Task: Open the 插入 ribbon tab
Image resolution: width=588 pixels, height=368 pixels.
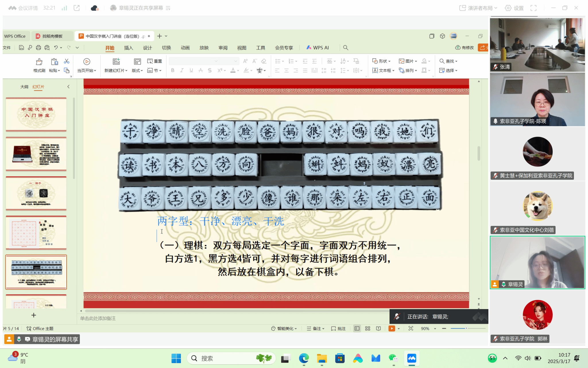Action: point(128,48)
